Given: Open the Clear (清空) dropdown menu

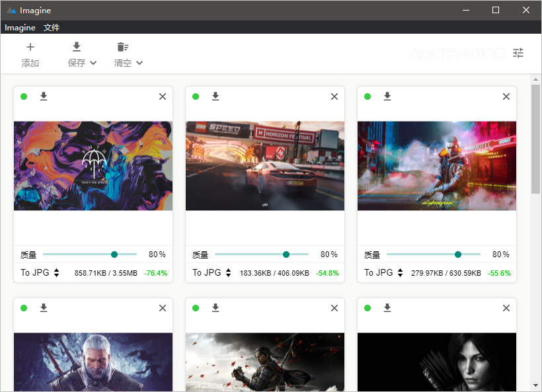Looking at the screenshot, I should tap(139, 63).
